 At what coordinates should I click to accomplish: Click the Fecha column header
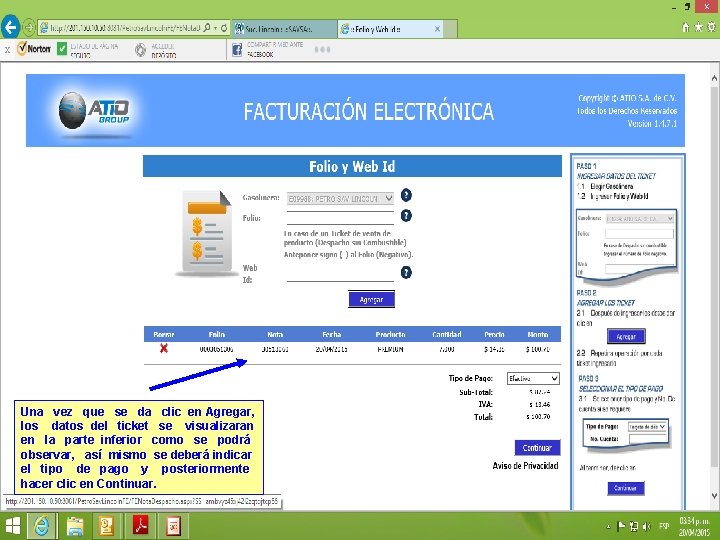(332, 334)
